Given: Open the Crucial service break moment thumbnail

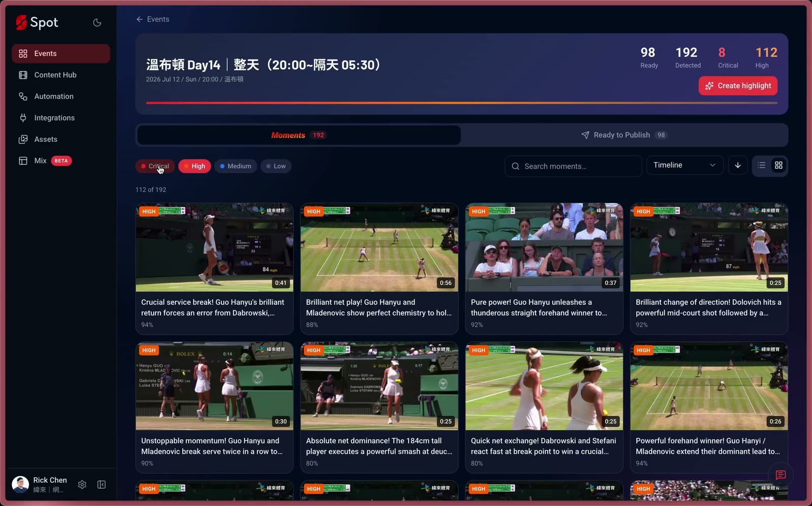Looking at the screenshot, I should (x=215, y=247).
